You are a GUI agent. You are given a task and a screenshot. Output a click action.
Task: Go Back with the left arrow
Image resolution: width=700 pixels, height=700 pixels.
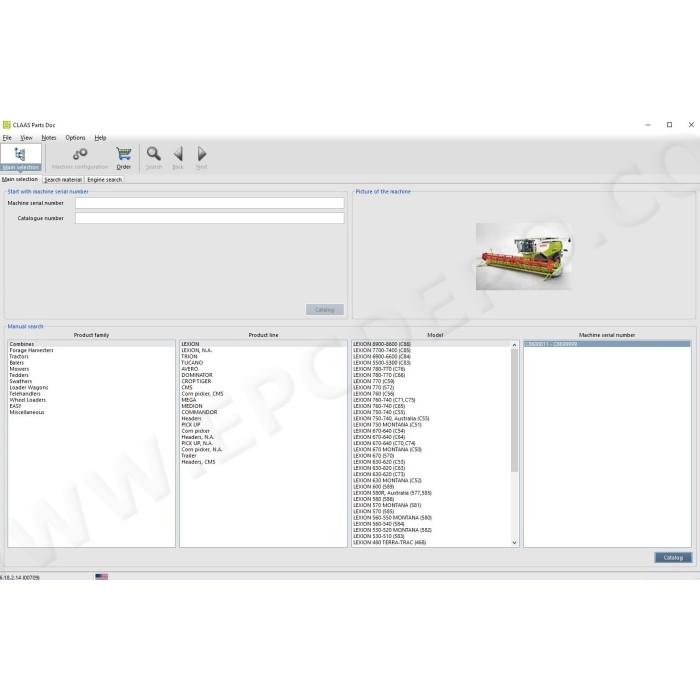178,157
